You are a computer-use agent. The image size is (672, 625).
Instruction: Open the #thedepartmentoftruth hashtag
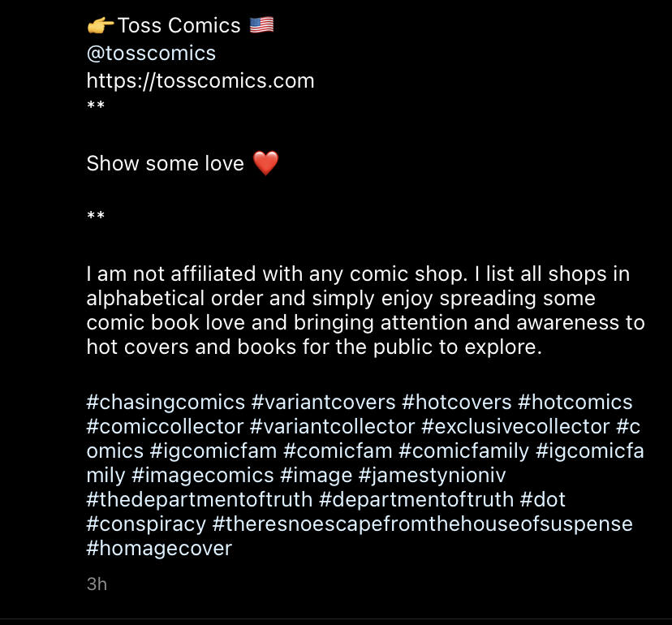point(200,500)
